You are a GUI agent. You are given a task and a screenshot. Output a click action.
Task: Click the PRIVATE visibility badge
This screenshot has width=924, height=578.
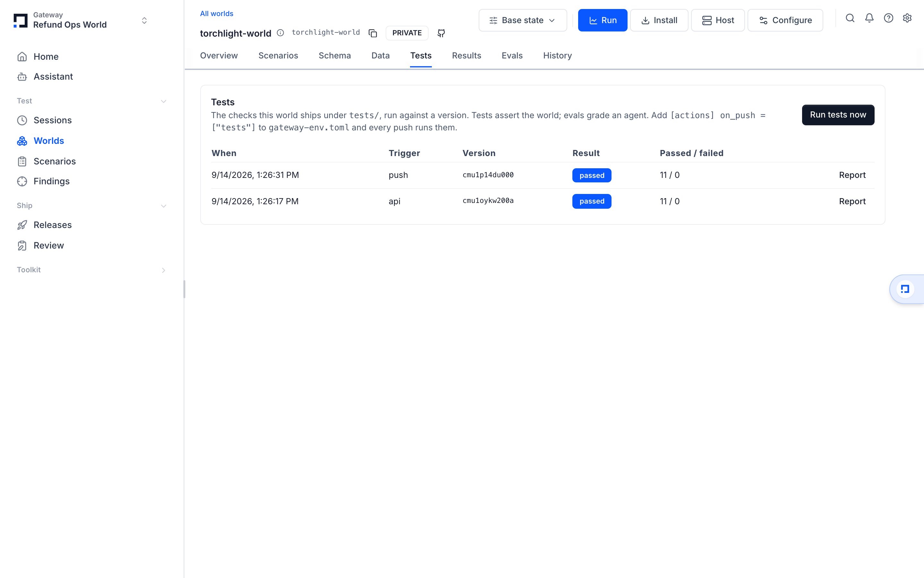click(x=407, y=33)
